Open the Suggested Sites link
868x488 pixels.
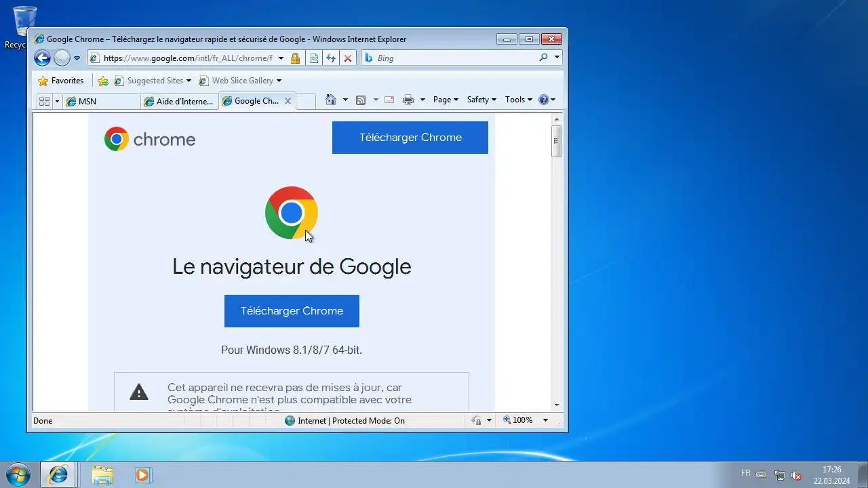153,81
